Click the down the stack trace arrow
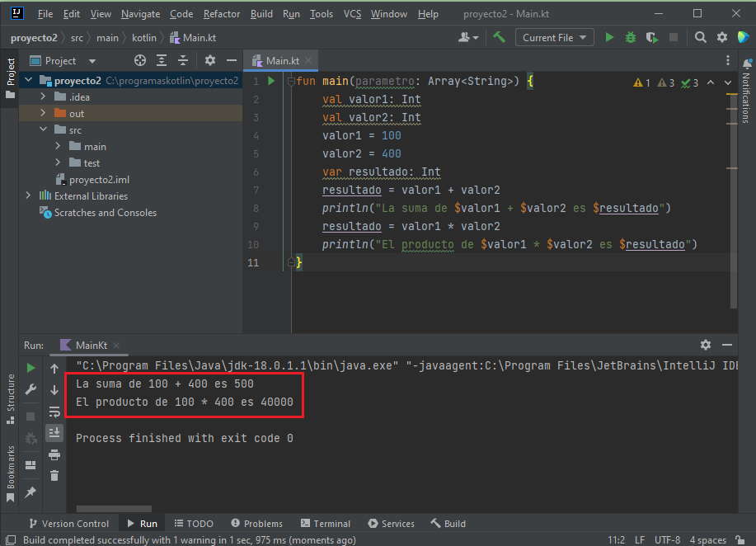Screen dimensions: 756x546 point(54,390)
